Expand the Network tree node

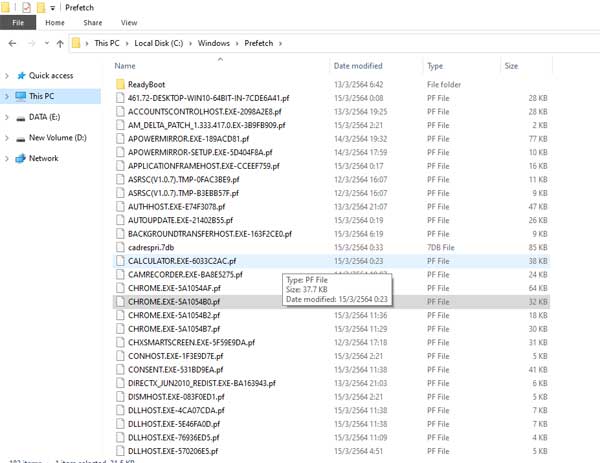[x=7, y=158]
